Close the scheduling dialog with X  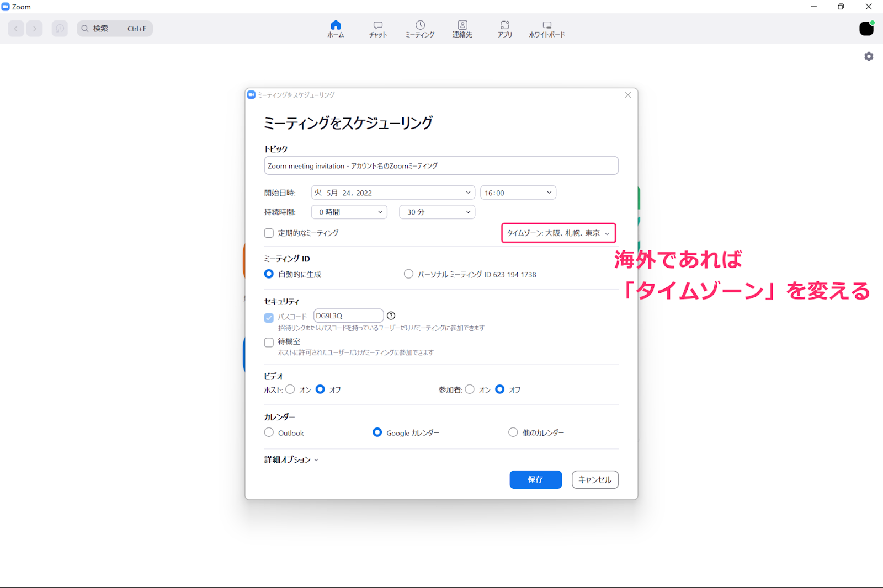point(627,95)
